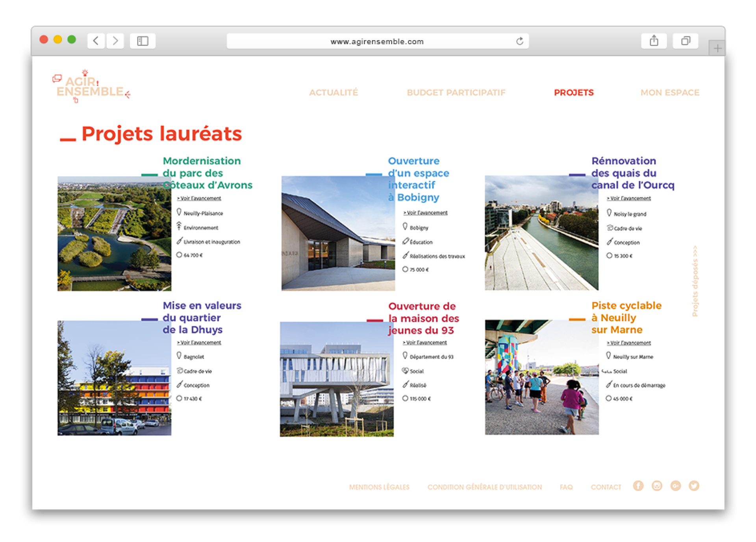The image size is (756, 542).
Task: Click the location pin icon beside Neuilly-Plaisance
Action: tap(179, 212)
